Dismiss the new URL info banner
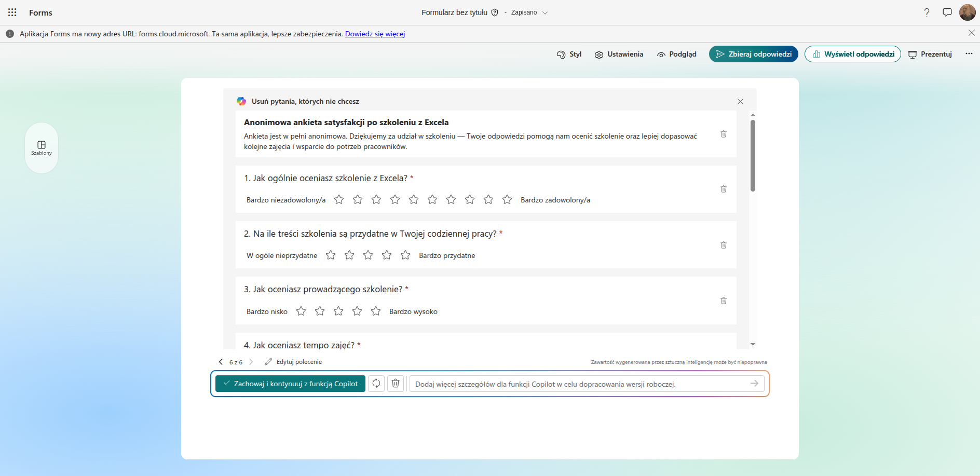The image size is (980, 476). click(971, 33)
